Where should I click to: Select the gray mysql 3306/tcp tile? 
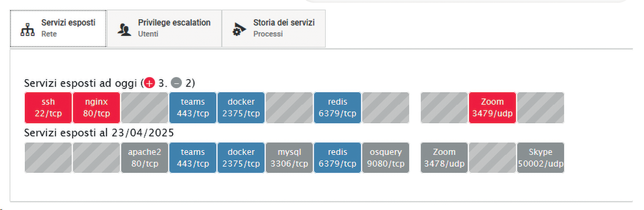(x=289, y=158)
